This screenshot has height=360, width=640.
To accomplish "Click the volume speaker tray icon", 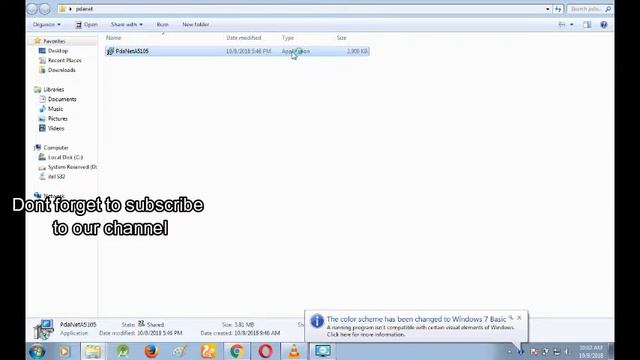I will [x=567, y=352].
